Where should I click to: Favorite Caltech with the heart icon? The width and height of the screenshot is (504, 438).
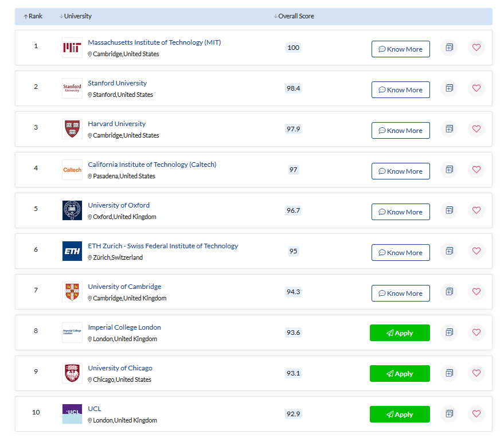click(x=476, y=170)
